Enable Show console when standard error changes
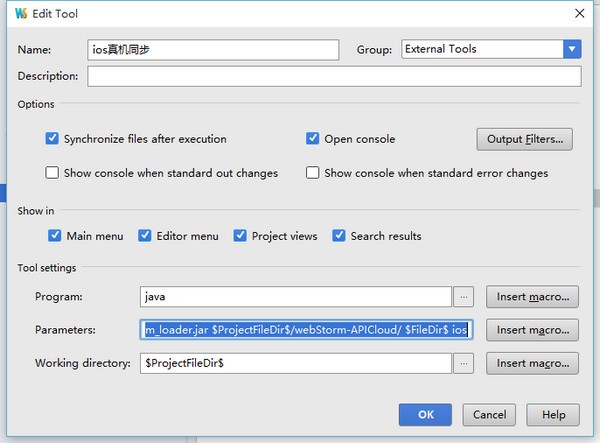Viewport: 600px width, 443px height. (312, 173)
